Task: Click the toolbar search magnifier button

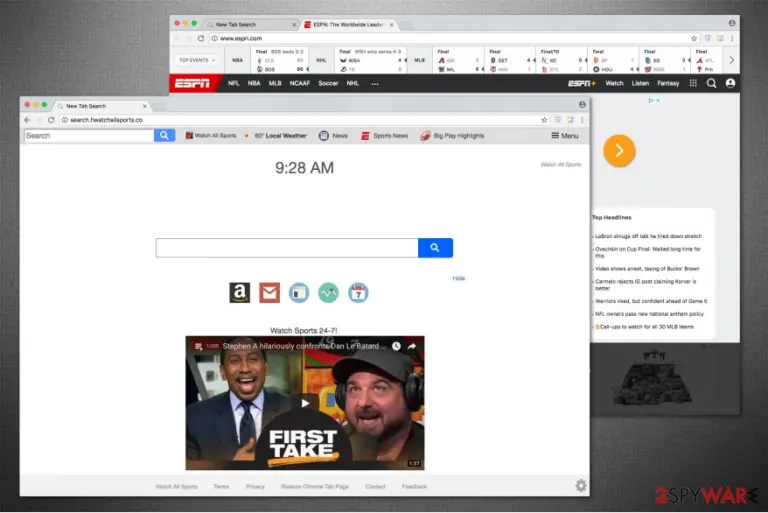Action: pyautogui.click(x=164, y=136)
